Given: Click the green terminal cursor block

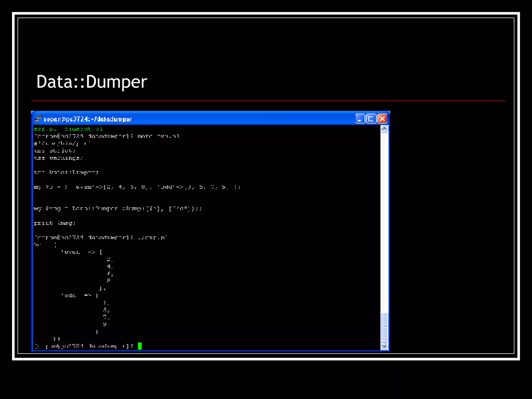Looking at the screenshot, I should tap(140, 346).
